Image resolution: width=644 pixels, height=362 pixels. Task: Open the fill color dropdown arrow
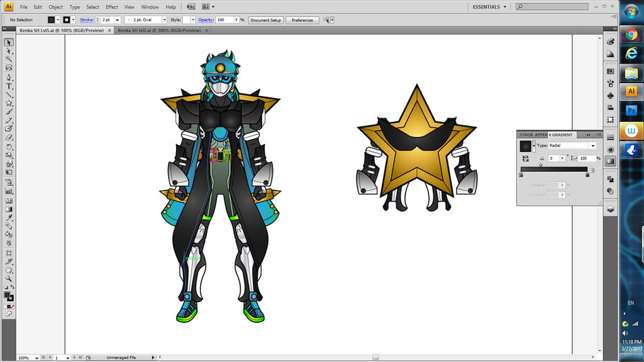coord(58,19)
